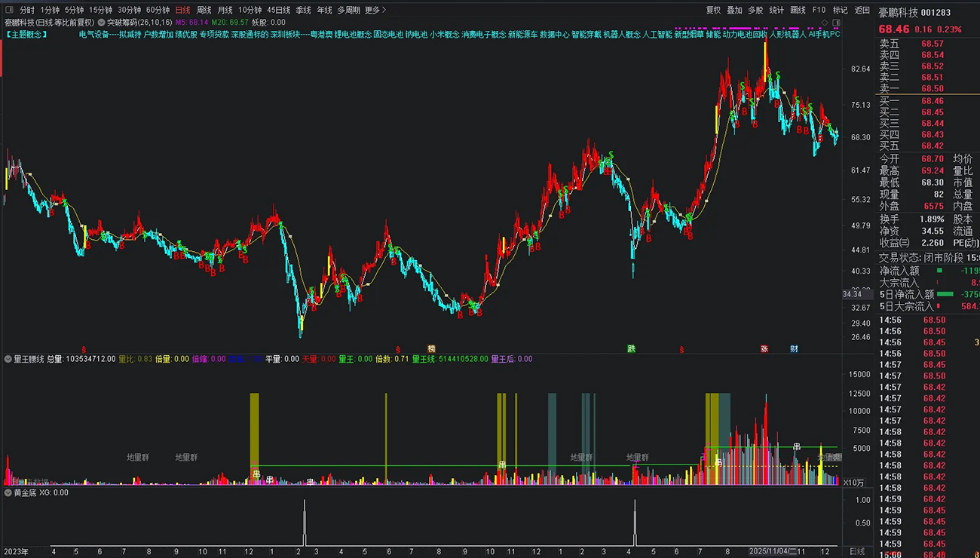The image size is (980, 558).
Task: Open F10 company information
Action: 819,11
